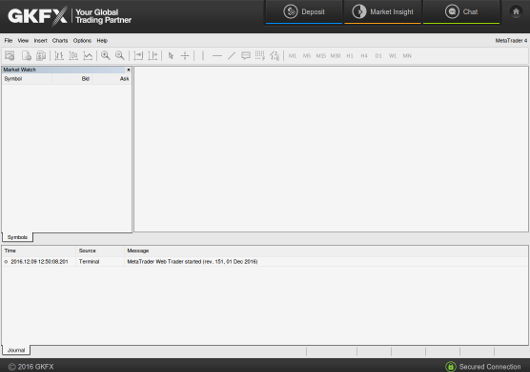The image size is (530, 372).
Task: Switch to M15 timeframe
Action: [x=321, y=56]
